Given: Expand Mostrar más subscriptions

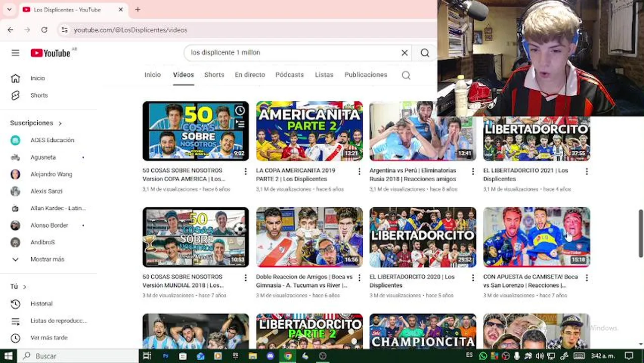Looking at the screenshot, I should pos(48,259).
